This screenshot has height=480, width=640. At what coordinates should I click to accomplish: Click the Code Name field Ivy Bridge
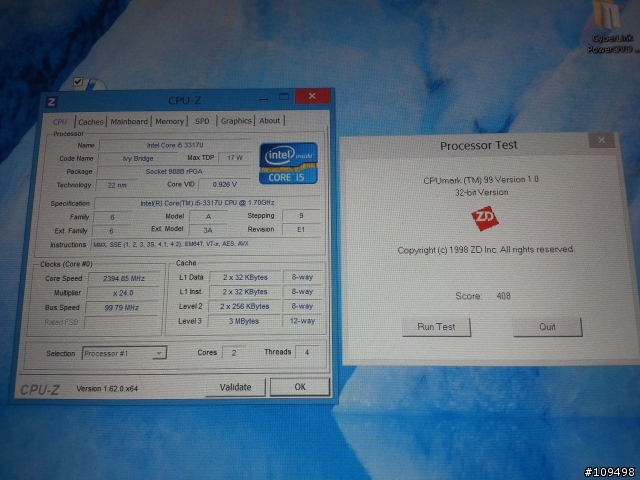(x=138, y=158)
